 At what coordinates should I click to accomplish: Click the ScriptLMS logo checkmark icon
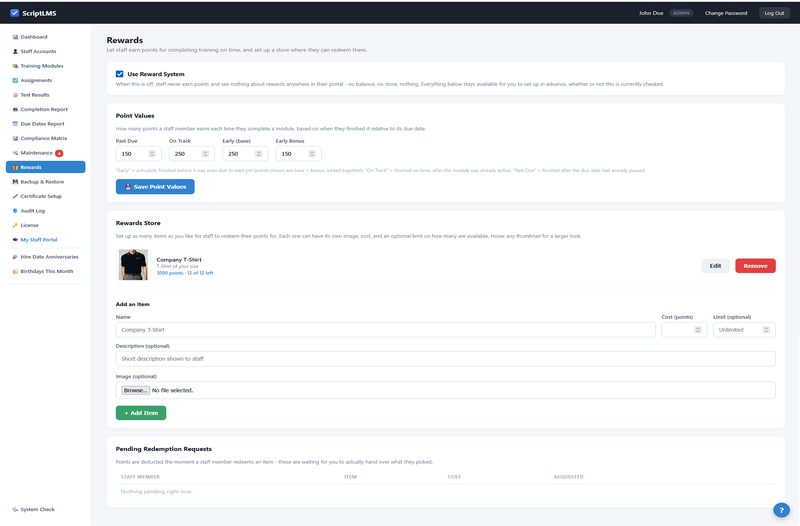tap(14, 13)
